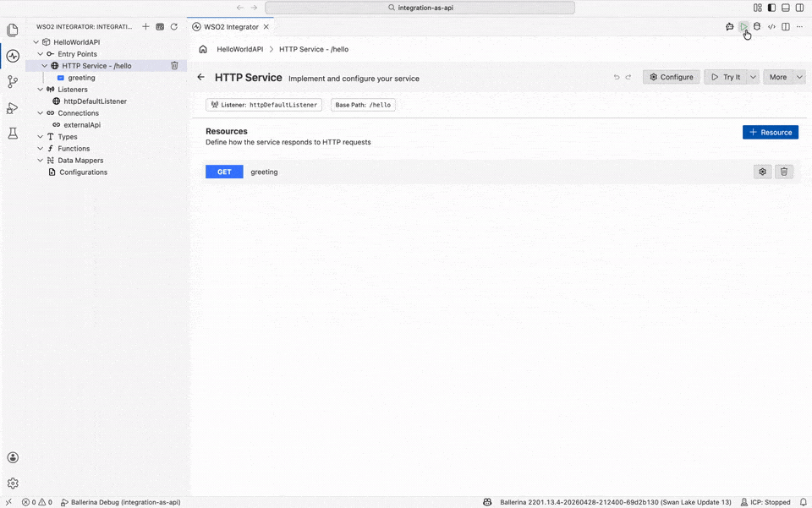
Task: Open the AI chat icon in editor toolbar
Action: tap(730, 26)
